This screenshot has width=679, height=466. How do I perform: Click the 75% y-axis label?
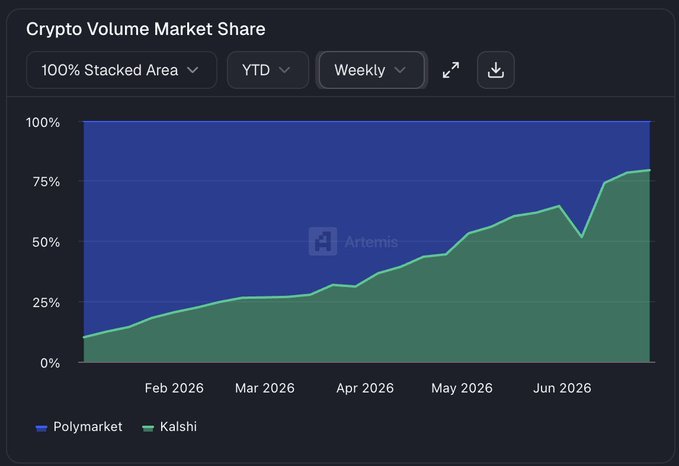tap(46, 182)
